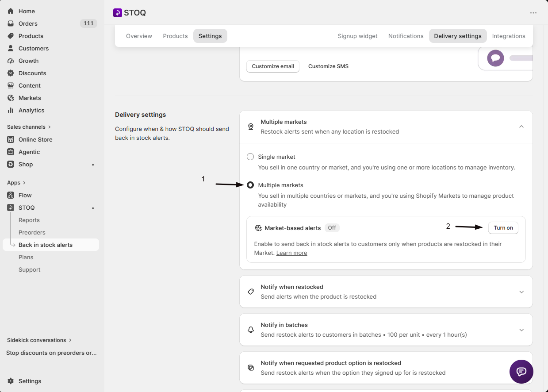The height and width of the screenshot is (392, 548).
Task: Click the Settings gear icon
Action: tap(11, 381)
